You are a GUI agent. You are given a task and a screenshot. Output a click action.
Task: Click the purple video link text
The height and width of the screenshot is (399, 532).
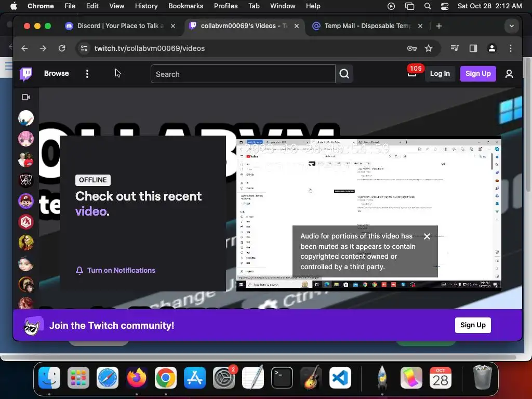coord(90,211)
